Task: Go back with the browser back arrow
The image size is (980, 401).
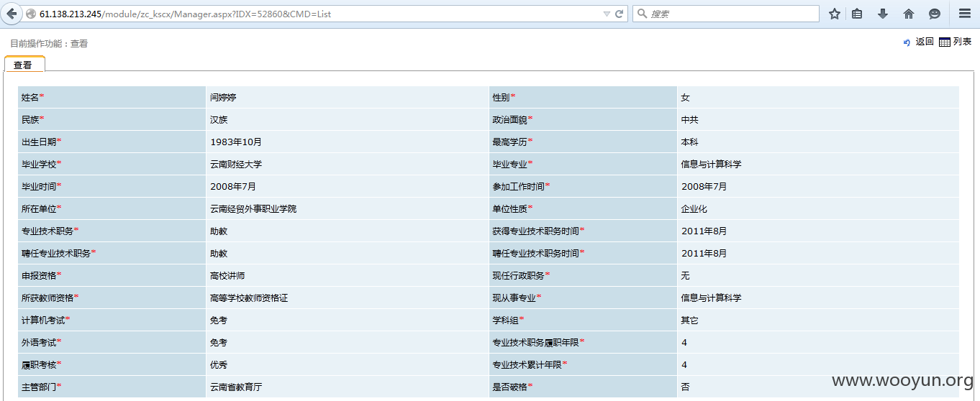Action: 12,14
